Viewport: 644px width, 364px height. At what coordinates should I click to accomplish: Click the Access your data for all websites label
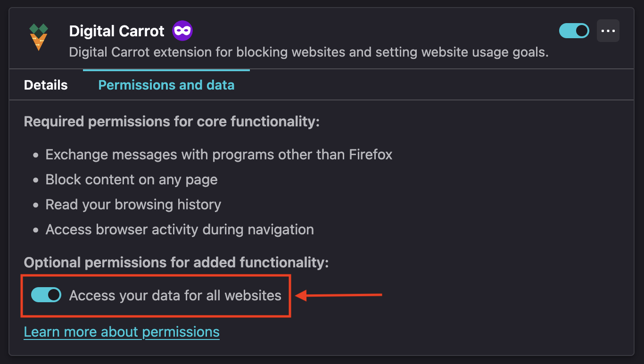[x=175, y=296]
